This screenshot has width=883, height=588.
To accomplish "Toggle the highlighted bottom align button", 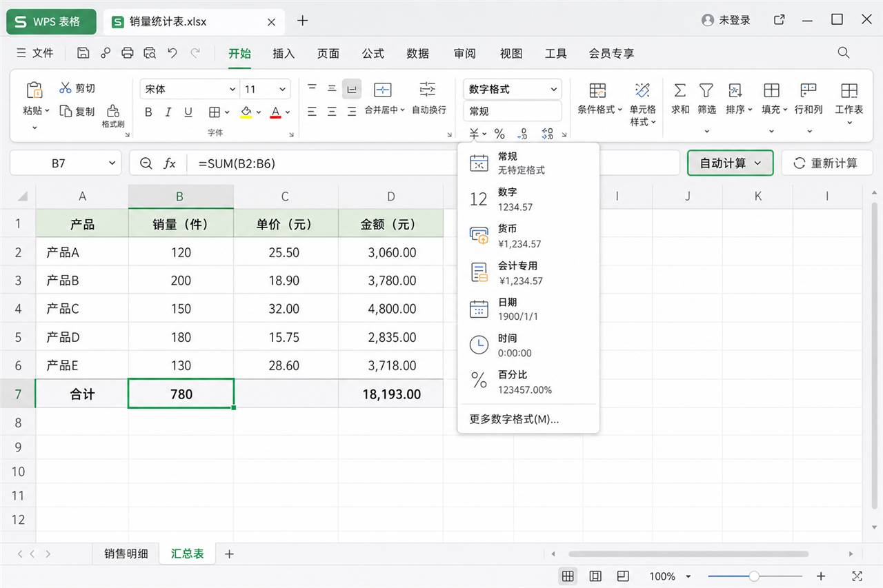I will 352,88.
